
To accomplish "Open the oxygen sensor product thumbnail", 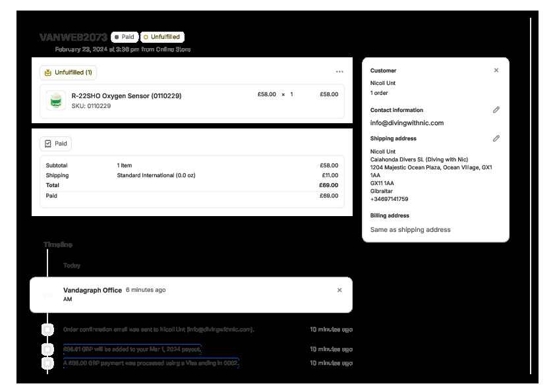I will pyautogui.click(x=57, y=100).
